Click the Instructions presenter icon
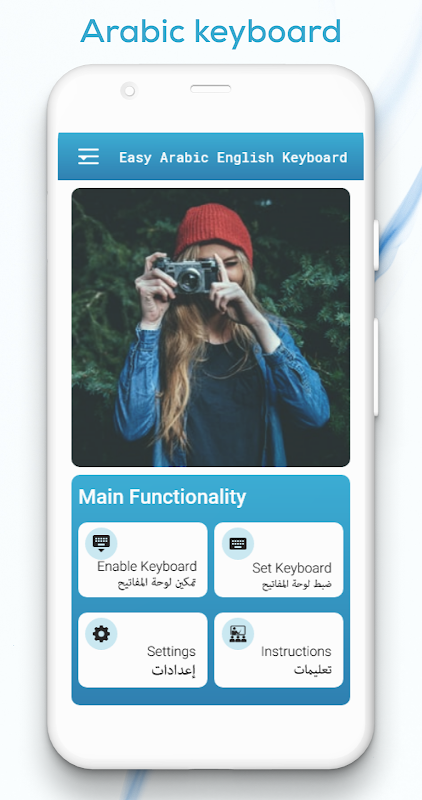This screenshot has height=800, width=422. [x=238, y=634]
